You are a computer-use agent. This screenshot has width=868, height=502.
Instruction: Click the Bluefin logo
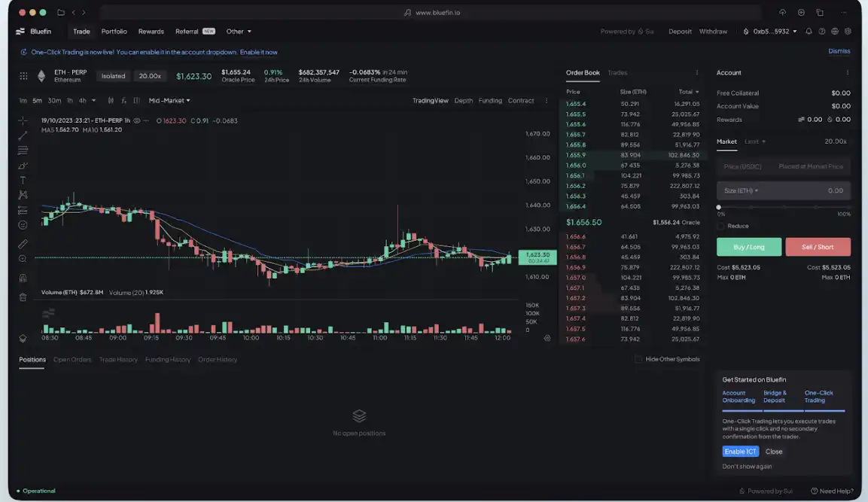click(x=34, y=32)
